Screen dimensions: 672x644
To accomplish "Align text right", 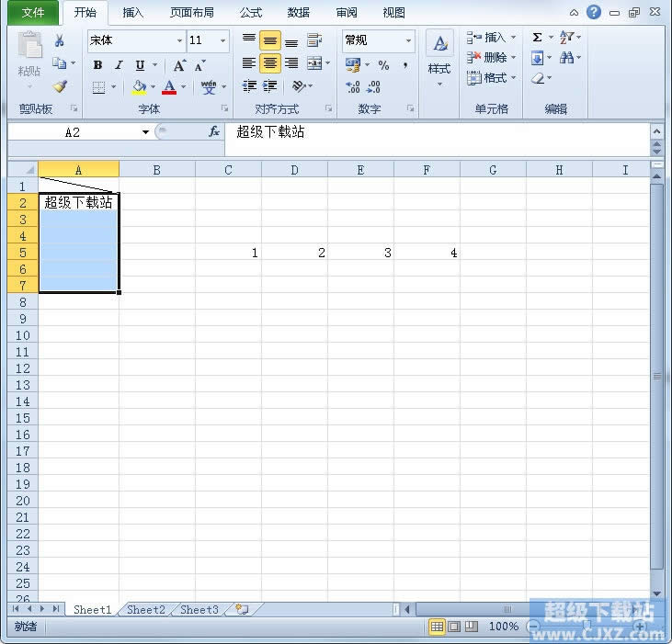I will 291,63.
